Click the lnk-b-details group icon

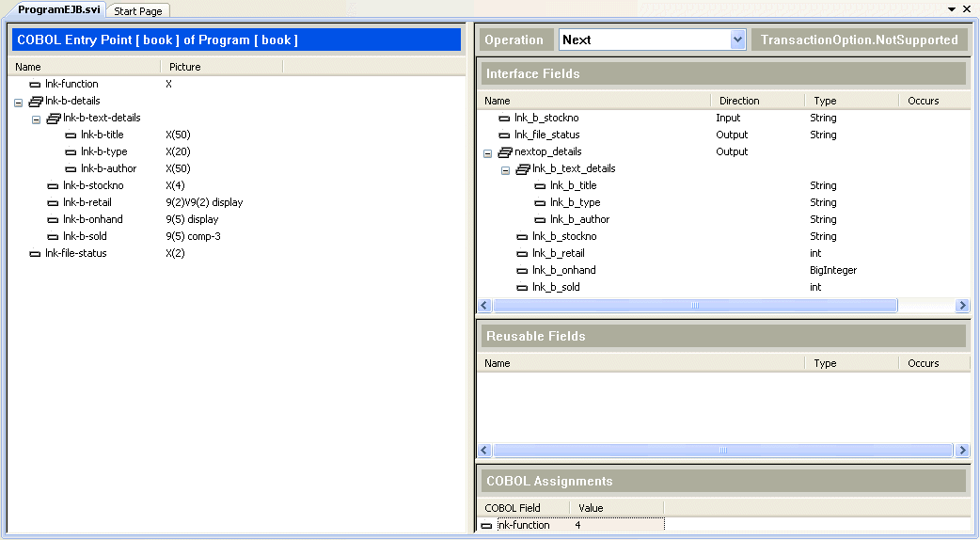point(36,102)
